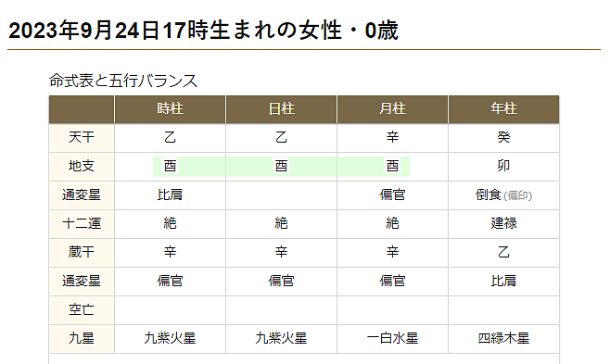Select the 命式表と五行バランス heading
This screenshot has width=610, height=364.
point(123,81)
